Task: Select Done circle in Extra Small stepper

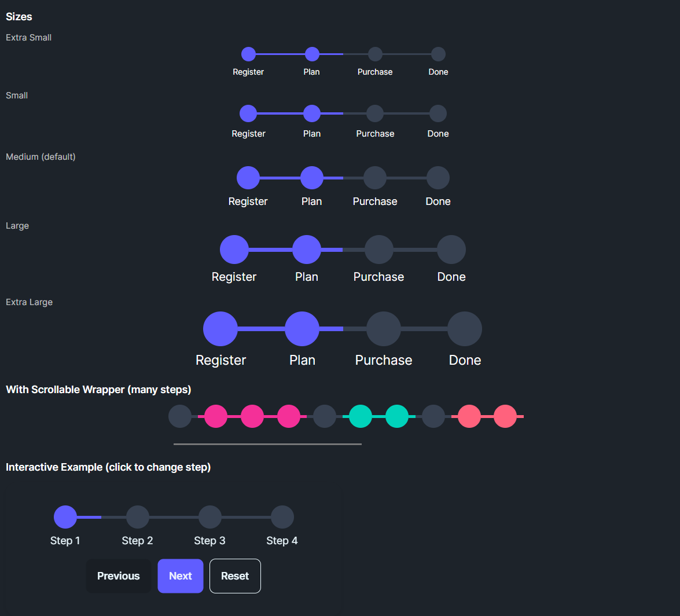Action: [438, 54]
